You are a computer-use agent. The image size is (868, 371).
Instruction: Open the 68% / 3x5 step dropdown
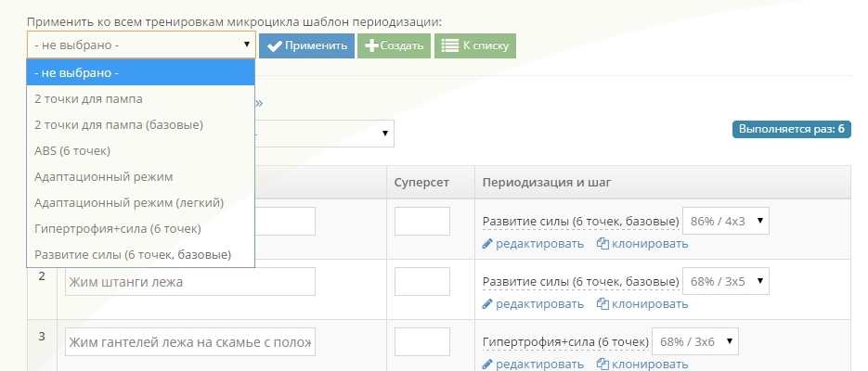tap(726, 281)
